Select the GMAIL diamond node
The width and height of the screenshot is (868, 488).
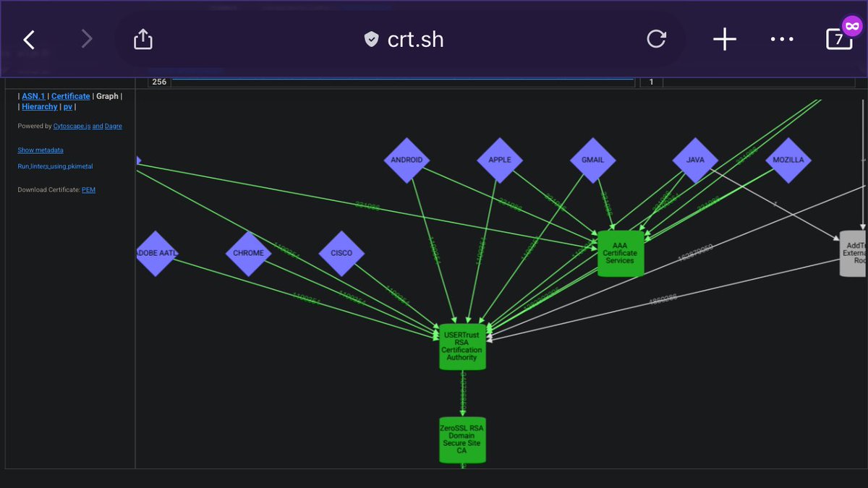pos(593,160)
